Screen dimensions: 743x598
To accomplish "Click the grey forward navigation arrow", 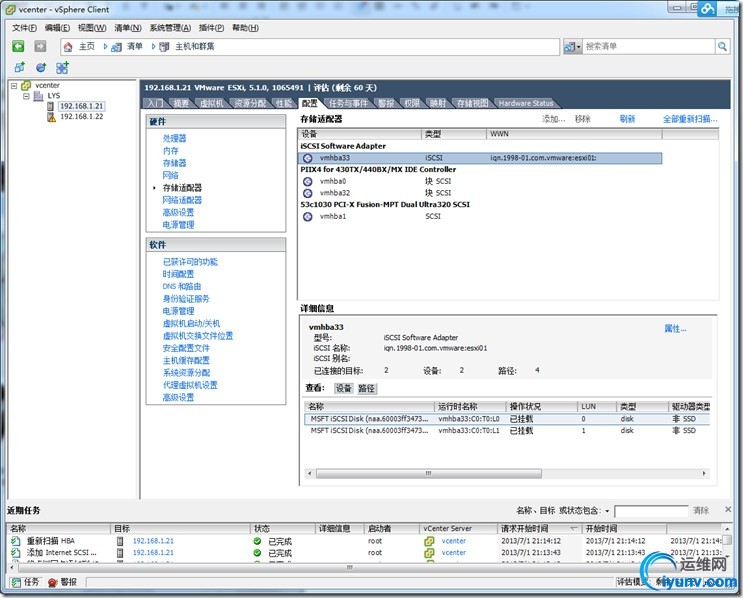I will (40, 46).
